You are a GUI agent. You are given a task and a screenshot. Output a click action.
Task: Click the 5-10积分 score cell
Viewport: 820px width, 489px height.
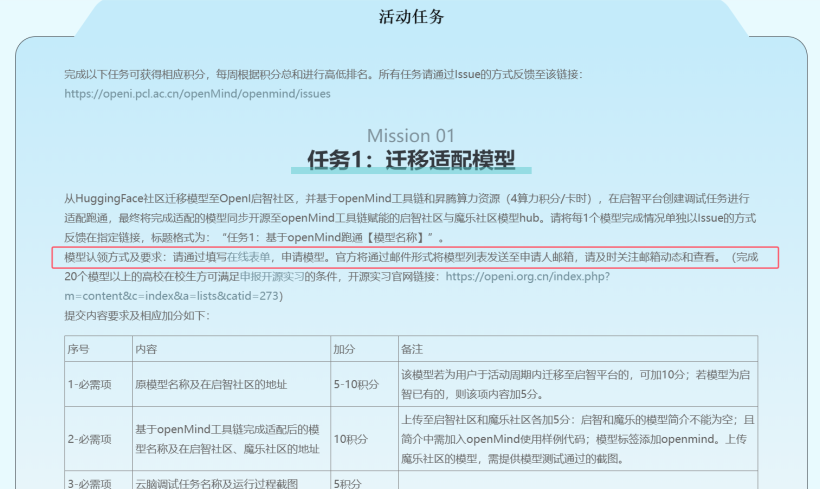click(x=364, y=384)
